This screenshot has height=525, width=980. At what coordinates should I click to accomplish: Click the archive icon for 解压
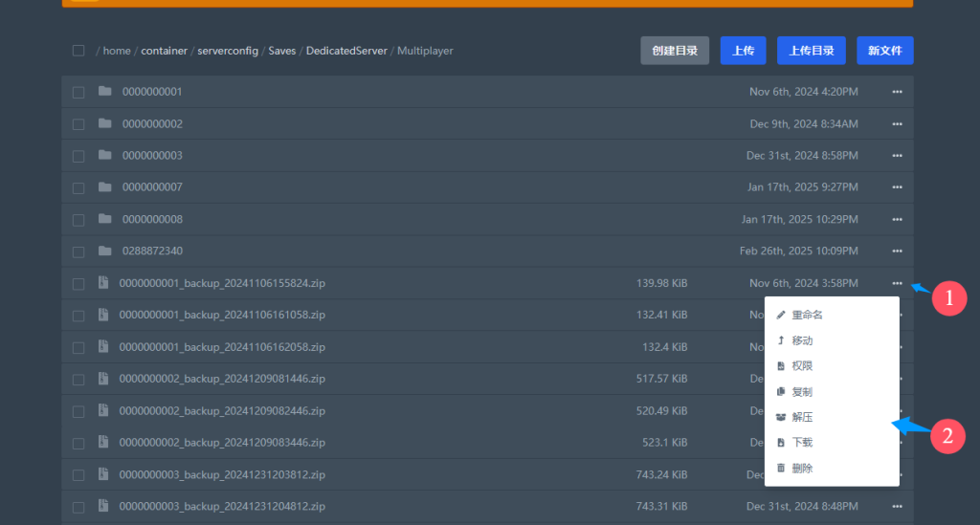pyautogui.click(x=781, y=417)
